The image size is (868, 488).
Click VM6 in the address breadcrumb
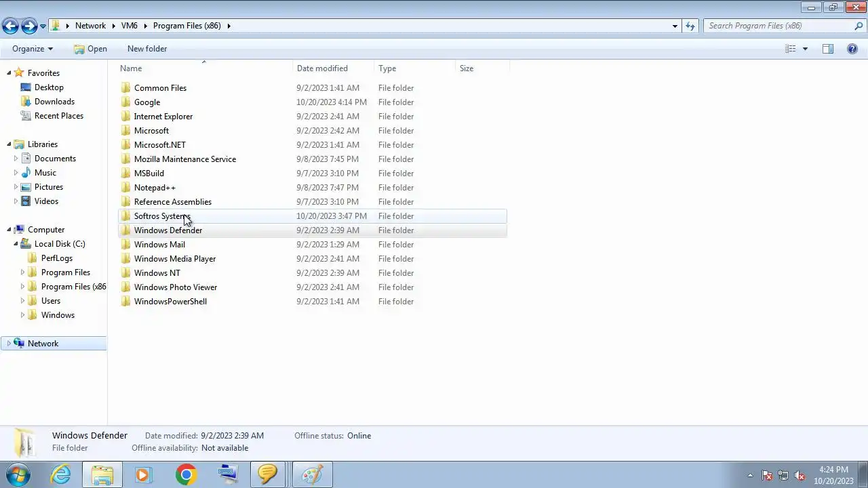(130, 26)
